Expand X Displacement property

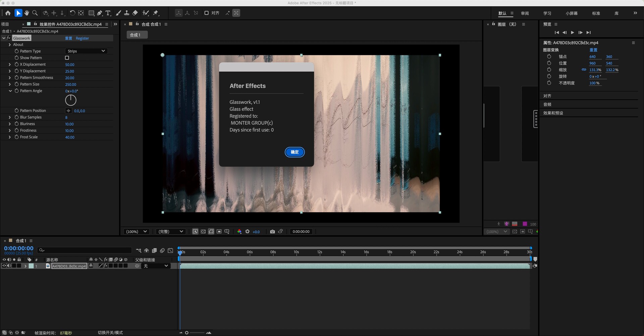click(10, 64)
